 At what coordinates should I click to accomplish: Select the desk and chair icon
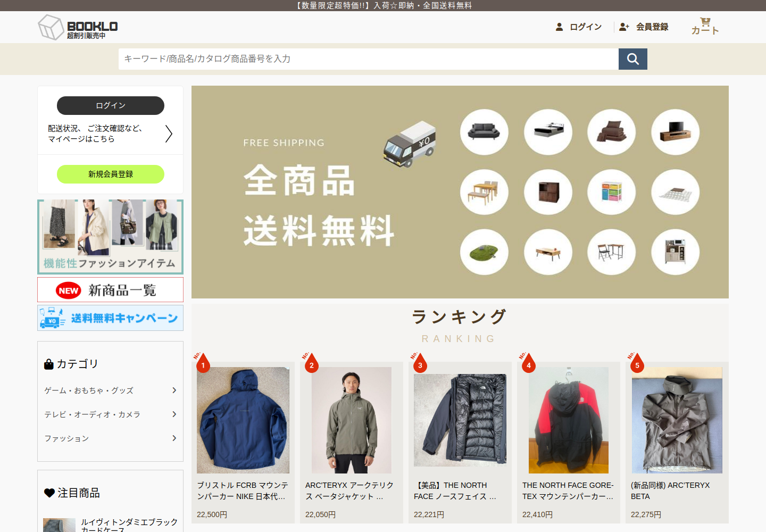coord(612,252)
